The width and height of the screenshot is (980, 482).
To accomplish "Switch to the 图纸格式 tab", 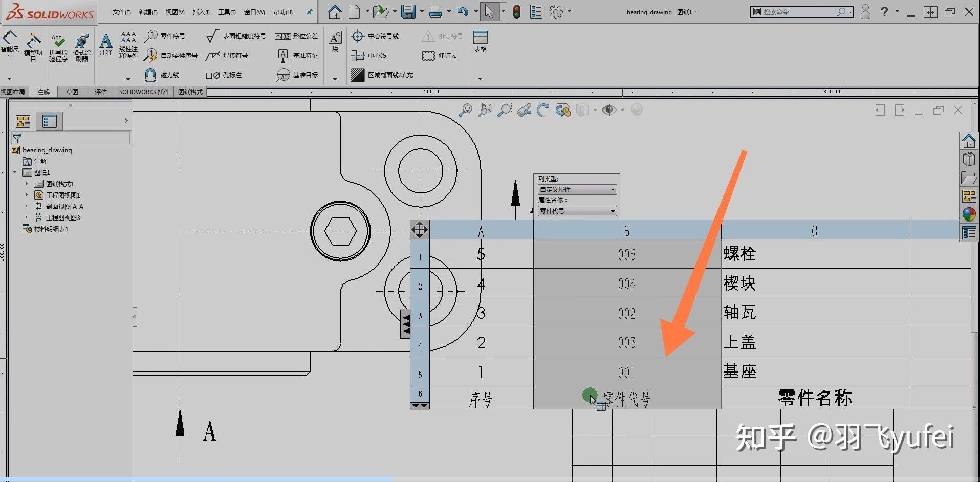I will (x=190, y=92).
